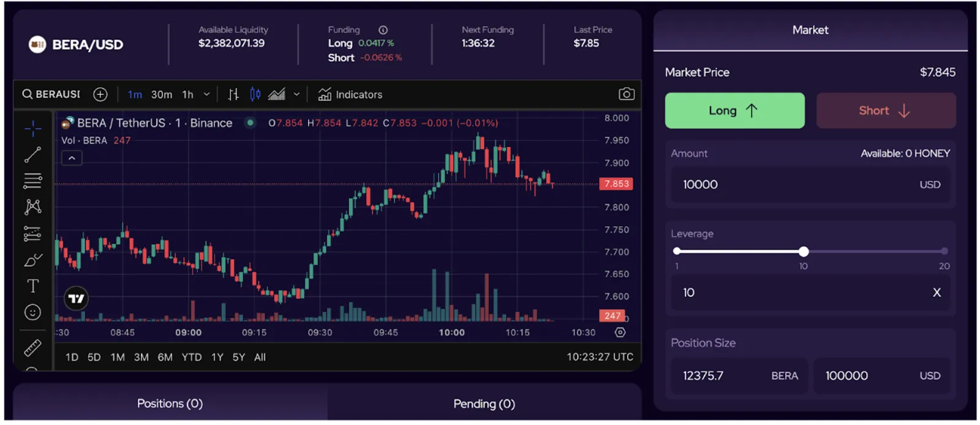The width and height of the screenshot is (980, 425).
Task: Click the Market Price value $7.845
Action: click(937, 72)
